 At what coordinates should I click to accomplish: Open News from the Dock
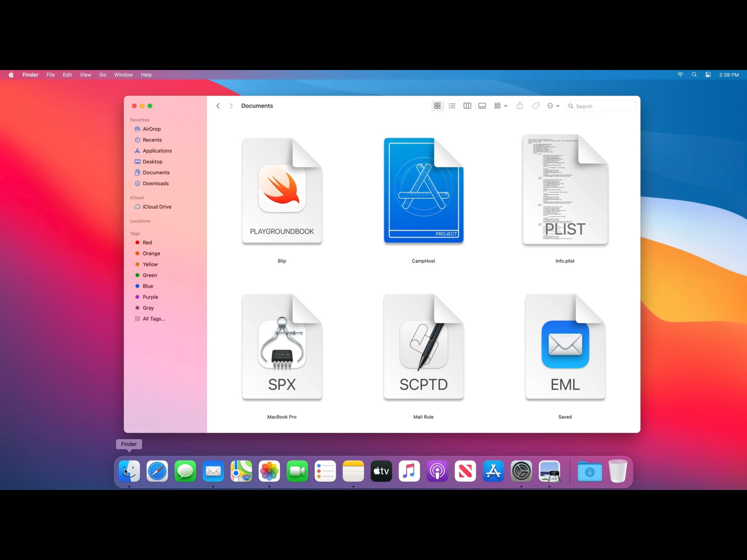point(465,471)
